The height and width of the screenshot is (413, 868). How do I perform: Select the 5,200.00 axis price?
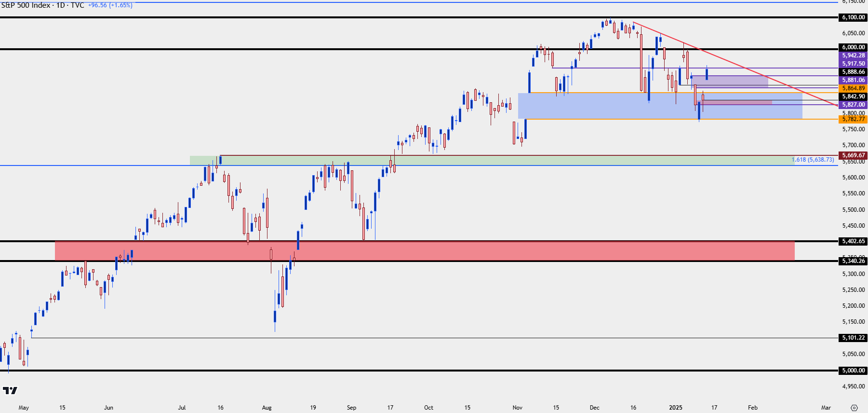click(854, 306)
